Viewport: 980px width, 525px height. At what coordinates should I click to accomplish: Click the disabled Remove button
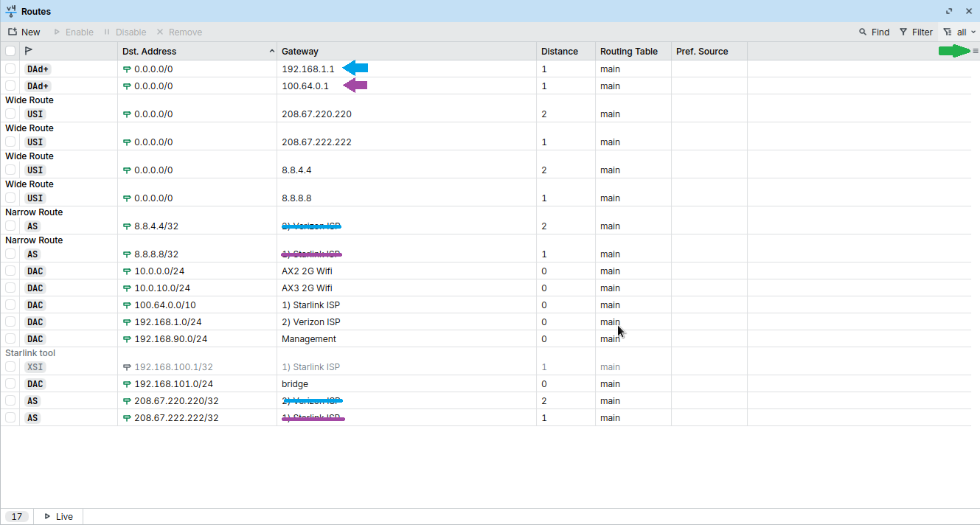point(179,32)
